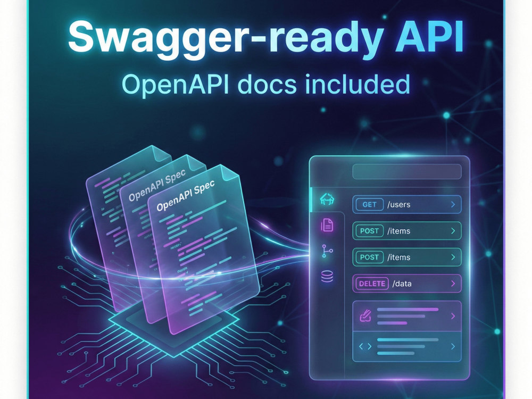Click the /data endpoint path text
This screenshot has width=532, height=399.
coord(402,284)
